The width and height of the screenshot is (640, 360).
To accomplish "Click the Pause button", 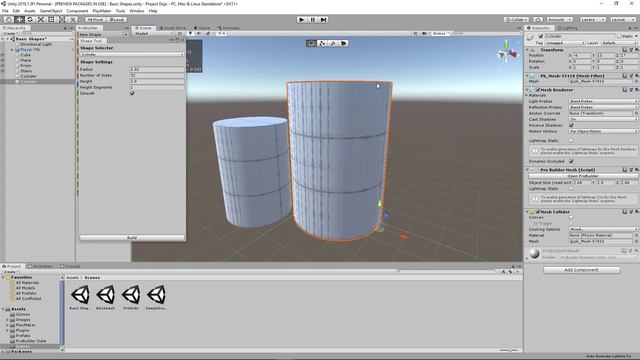I will point(313,19).
